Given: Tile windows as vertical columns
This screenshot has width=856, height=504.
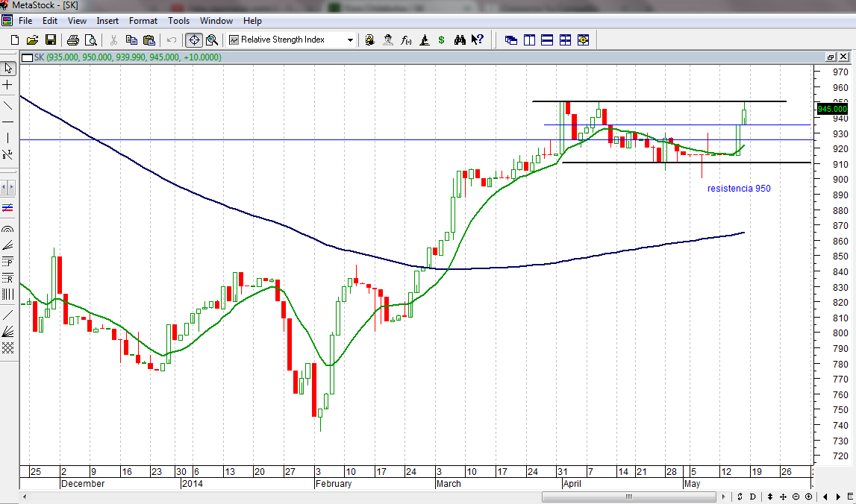Looking at the screenshot, I should [x=529, y=40].
